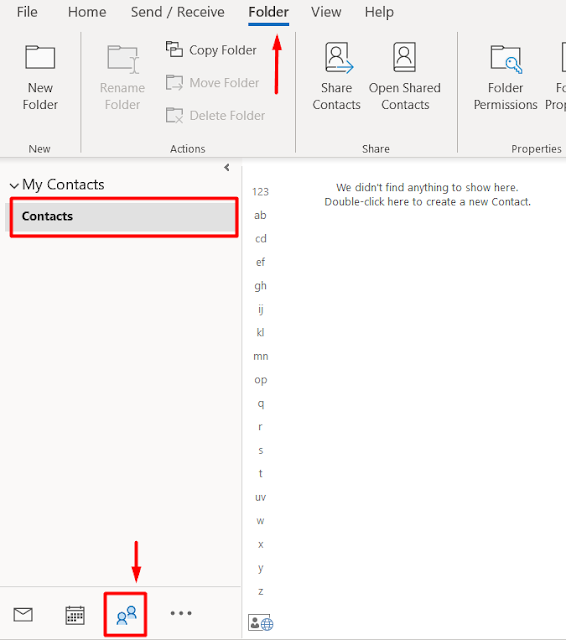Jump to q in contact index
This screenshot has height=640, width=566.
261,404
